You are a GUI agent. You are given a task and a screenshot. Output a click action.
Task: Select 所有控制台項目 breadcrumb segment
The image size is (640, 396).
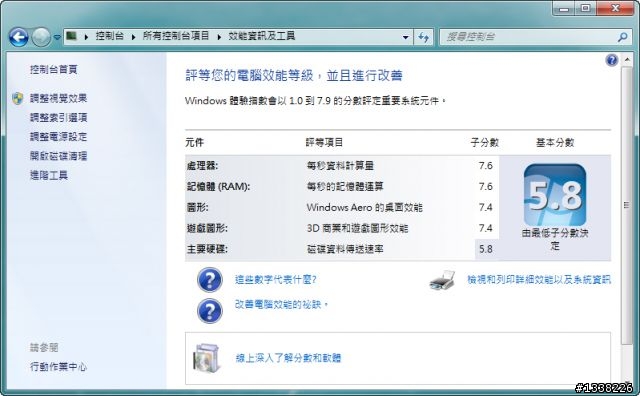(x=176, y=36)
